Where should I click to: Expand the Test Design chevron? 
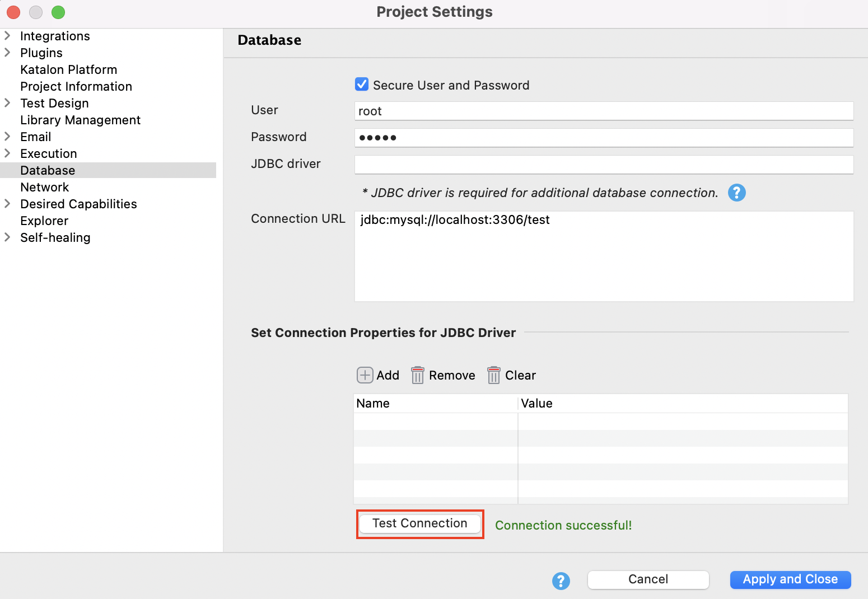(8, 103)
